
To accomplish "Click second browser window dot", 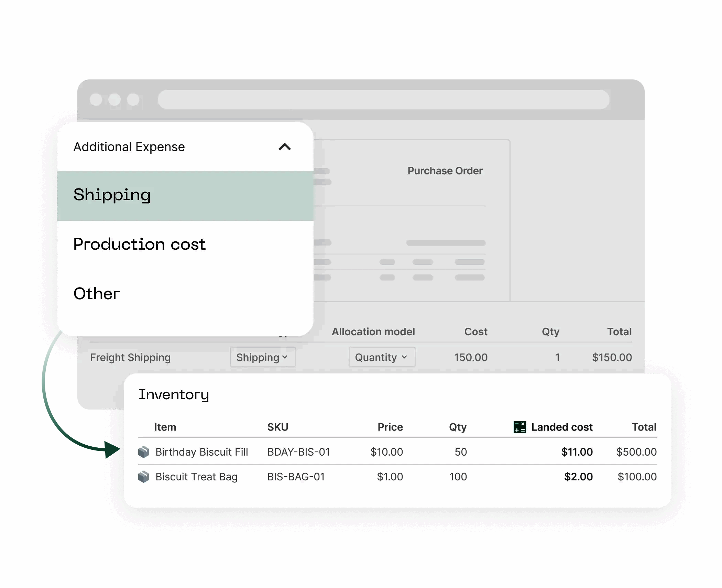I will pyautogui.click(x=114, y=100).
